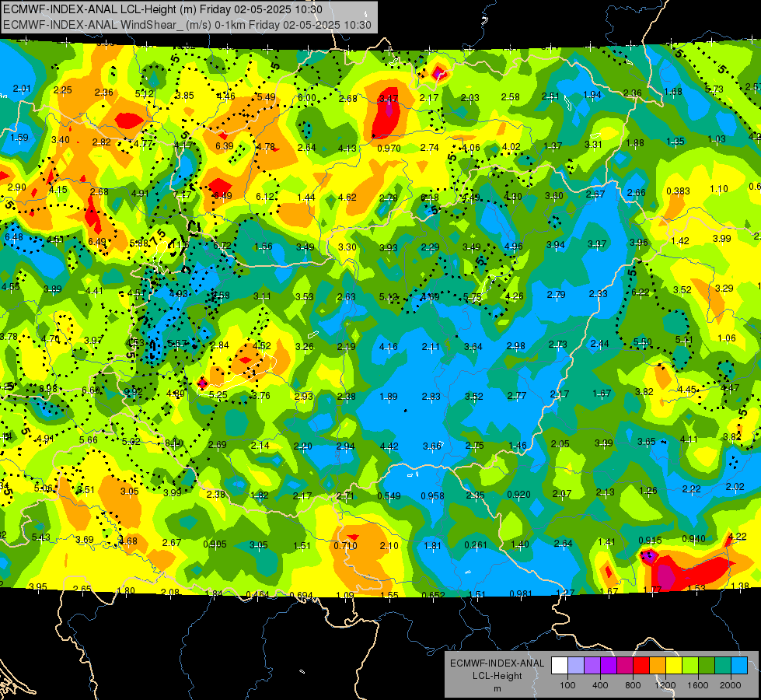Viewport: 761px width, 700px height.
Task: Click the legend tick label "1600"
Action: click(697, 685)
